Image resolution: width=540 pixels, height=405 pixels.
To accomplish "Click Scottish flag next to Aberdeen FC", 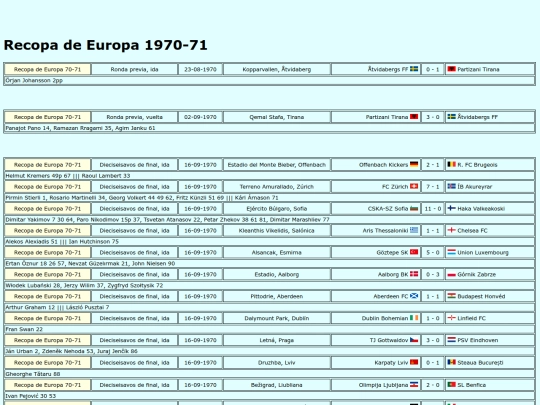I will coord(414,296).
